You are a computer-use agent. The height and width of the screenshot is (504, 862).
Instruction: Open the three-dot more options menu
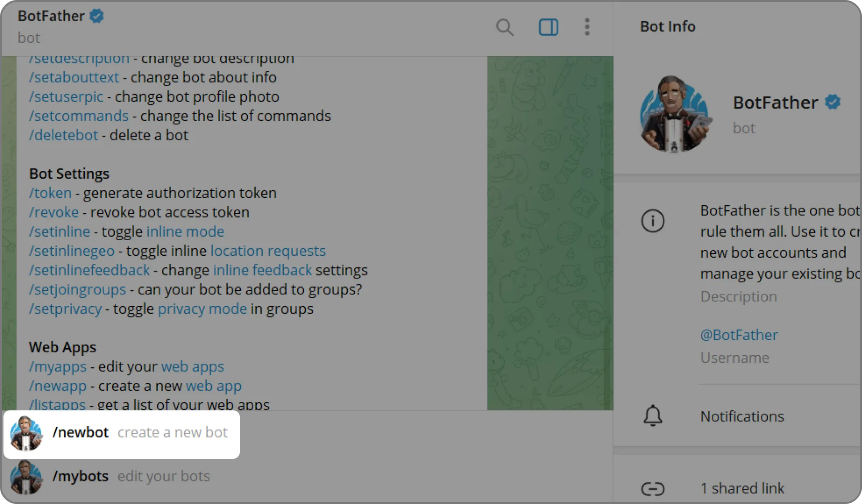tap(587, 27)
